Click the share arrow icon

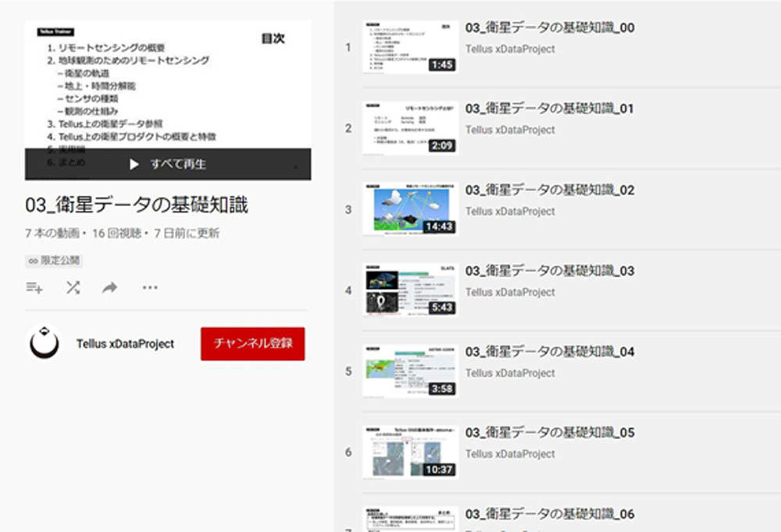[109, 287]
